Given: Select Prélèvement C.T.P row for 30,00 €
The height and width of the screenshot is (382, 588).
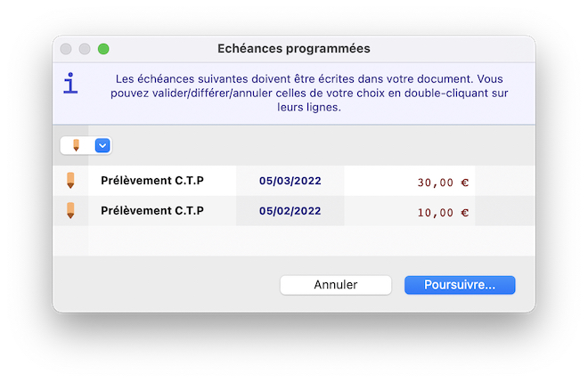Looking at the screenshot, I should [152, 181].
